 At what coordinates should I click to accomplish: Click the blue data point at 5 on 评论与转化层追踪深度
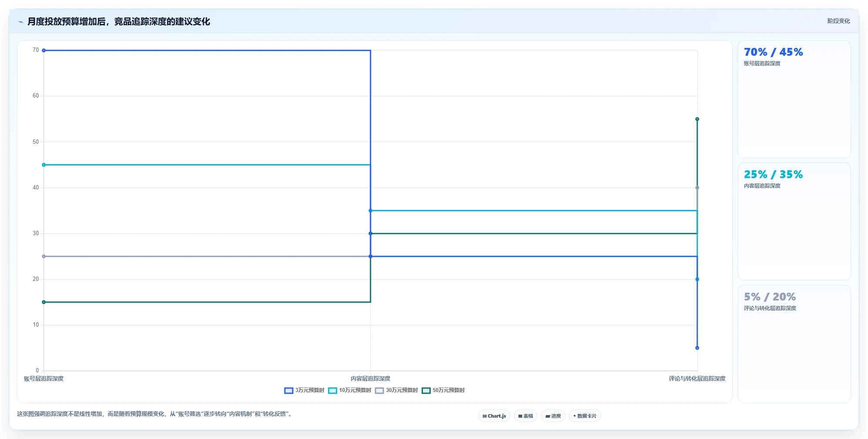697,348
